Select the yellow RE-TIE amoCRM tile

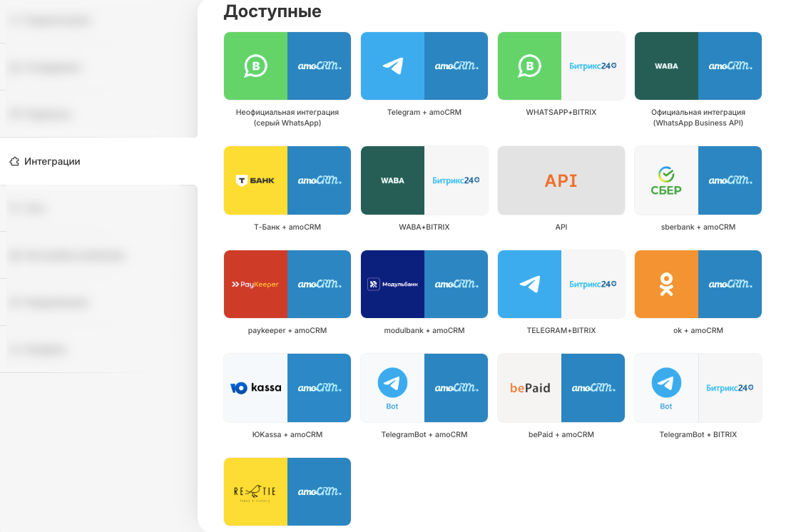pyautogui.click(x=287, y=491)
